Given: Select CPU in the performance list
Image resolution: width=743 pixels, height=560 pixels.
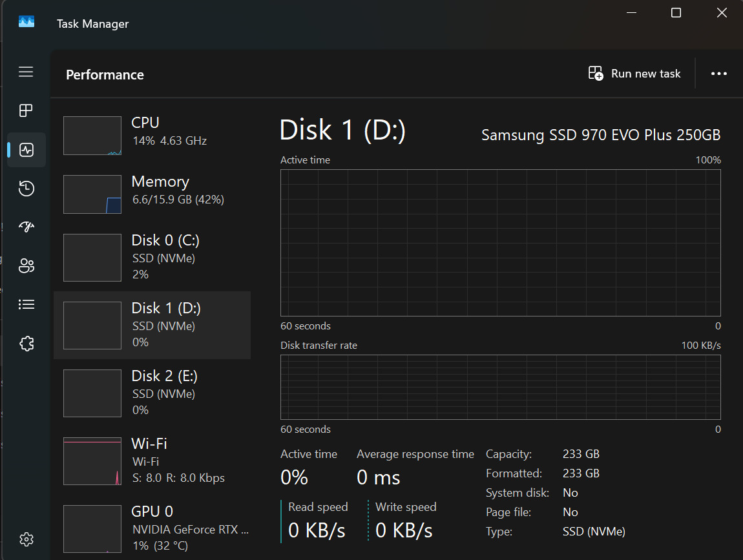Looking at the screenshot, I should 152,136.
